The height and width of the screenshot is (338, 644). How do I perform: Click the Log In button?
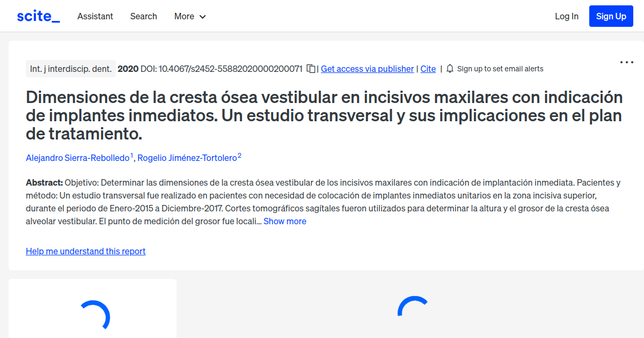(x=567, y=17)
